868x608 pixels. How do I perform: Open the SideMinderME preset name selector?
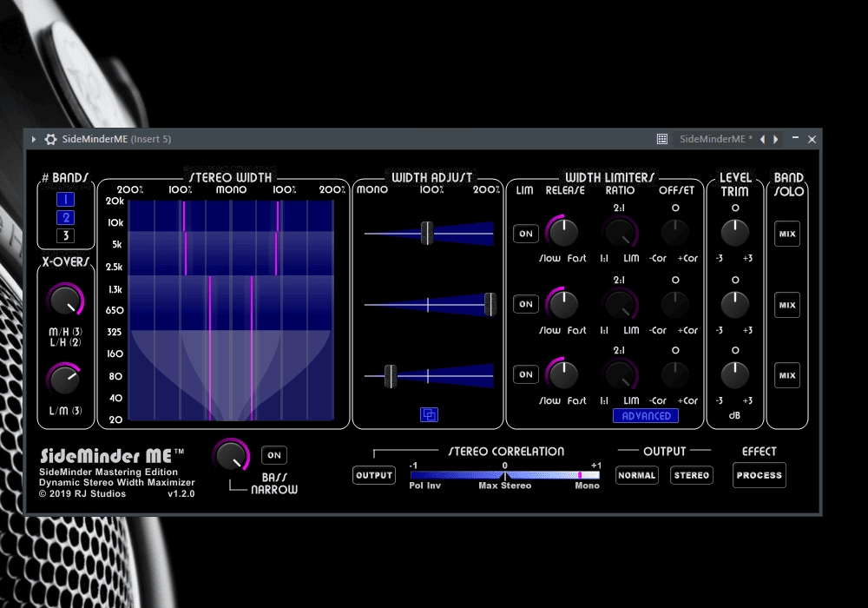(x=716, y=139)
